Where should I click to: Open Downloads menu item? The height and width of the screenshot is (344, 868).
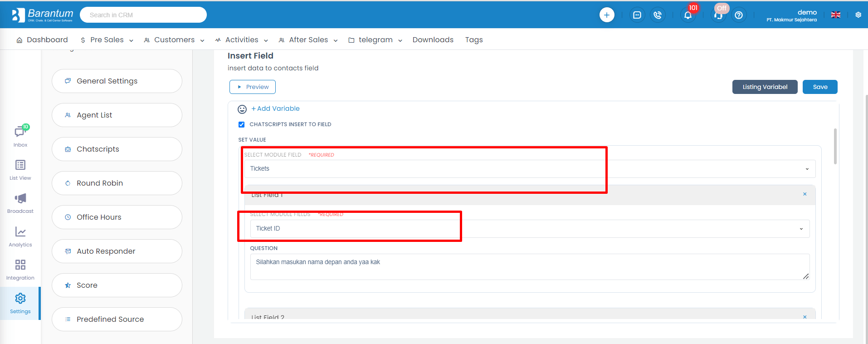(x=433, y=40)
